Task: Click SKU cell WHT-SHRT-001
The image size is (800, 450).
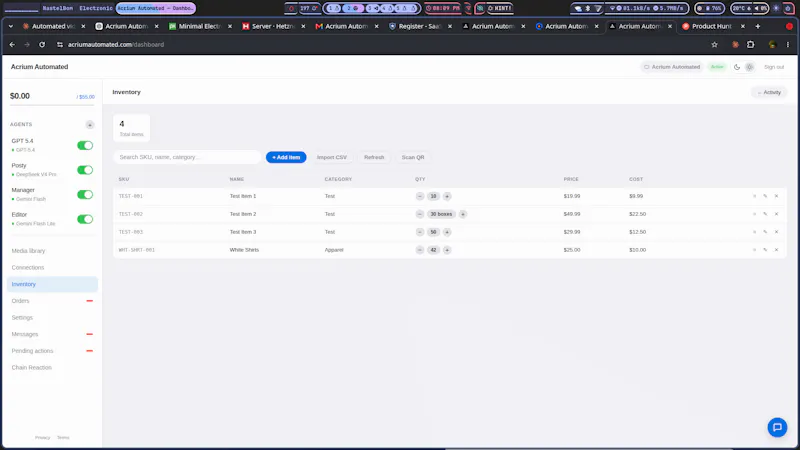Action: click(137, 250)
